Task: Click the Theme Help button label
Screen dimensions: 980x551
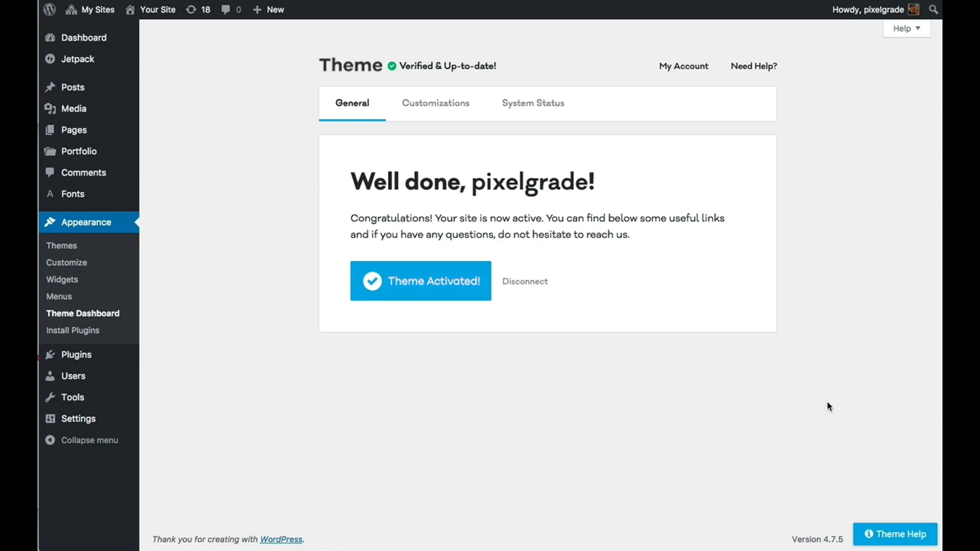Action: (x=901, y=534)
